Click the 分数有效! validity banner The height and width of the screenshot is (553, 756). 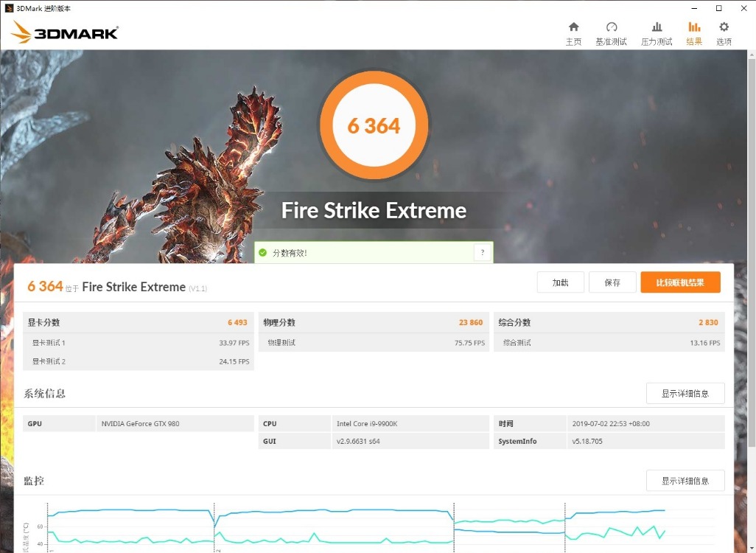point(374,252)
